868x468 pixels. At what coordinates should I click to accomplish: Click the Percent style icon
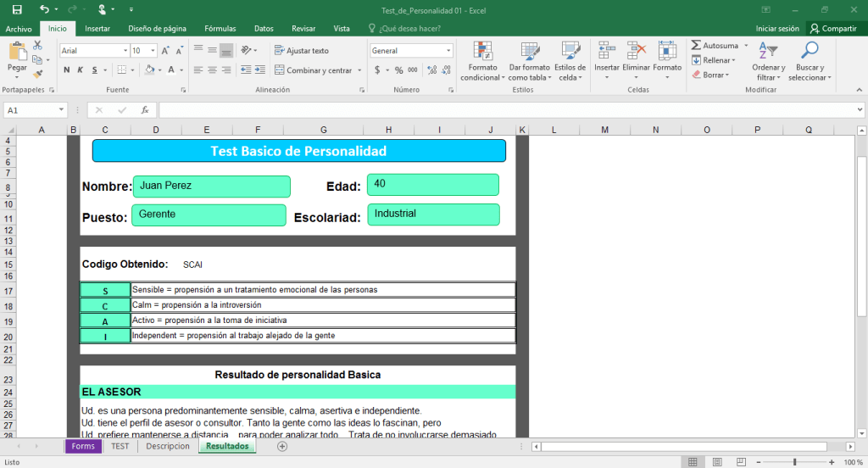click(x=398, y=70)
